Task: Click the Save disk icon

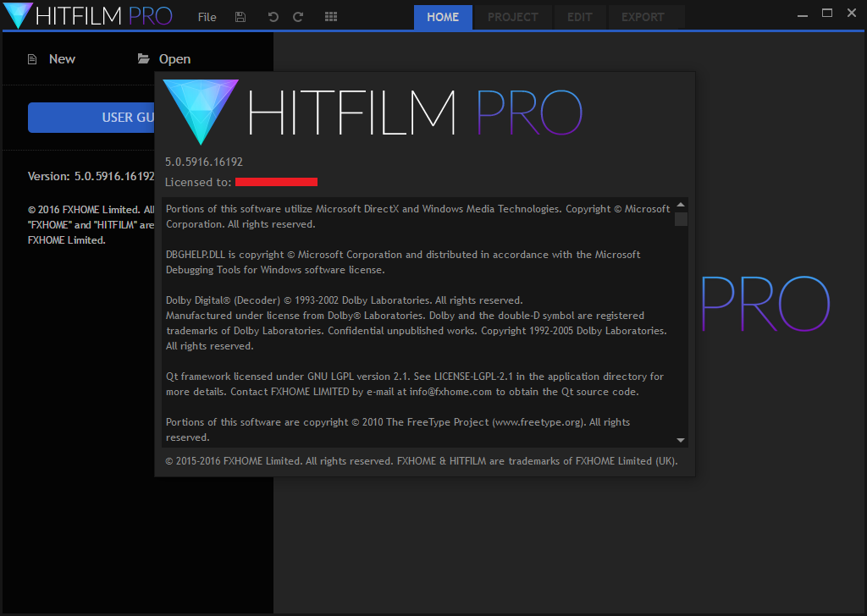Action: [240, 17]
